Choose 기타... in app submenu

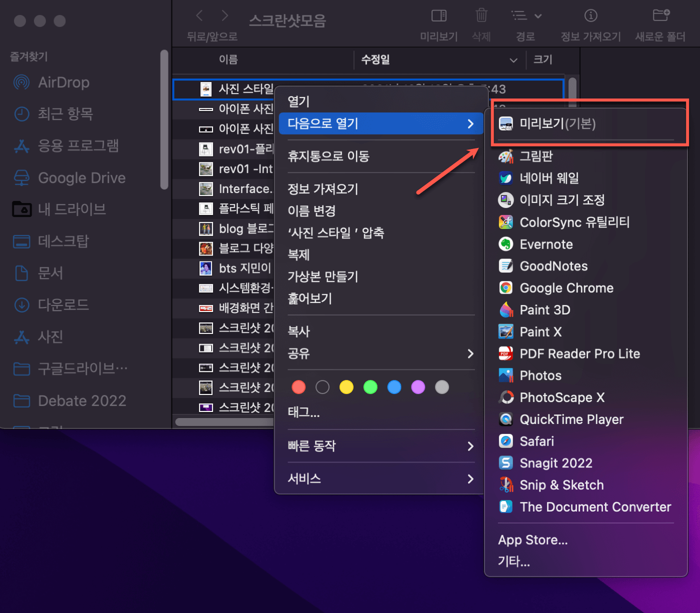(x=586, y=561)
